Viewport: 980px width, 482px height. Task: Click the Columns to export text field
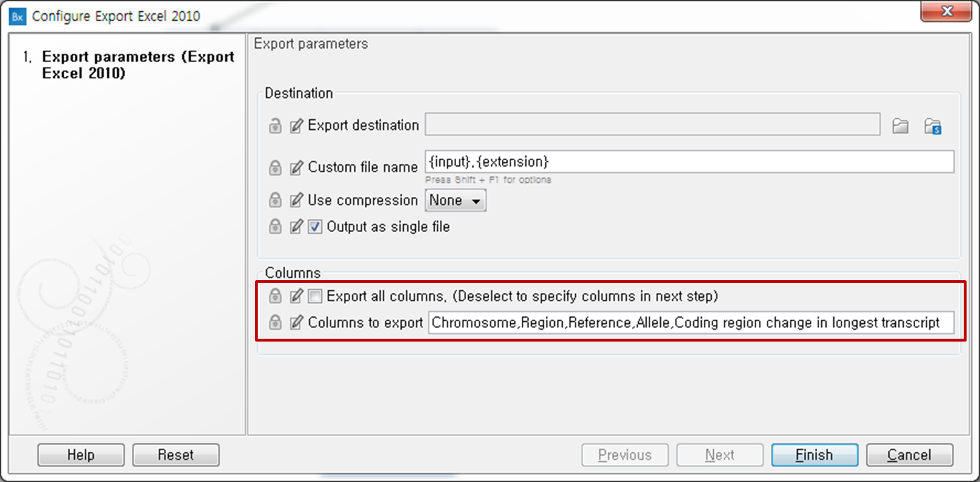[x=691, y=323]
